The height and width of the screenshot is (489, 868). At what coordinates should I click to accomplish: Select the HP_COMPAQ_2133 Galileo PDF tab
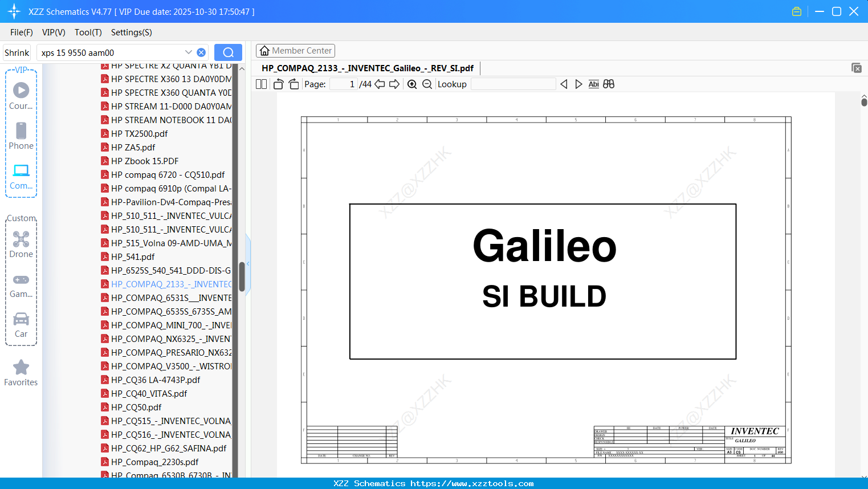[x=368, y=68]
